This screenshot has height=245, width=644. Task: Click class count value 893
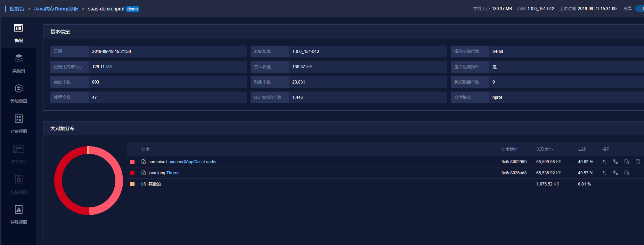(96, 82)
